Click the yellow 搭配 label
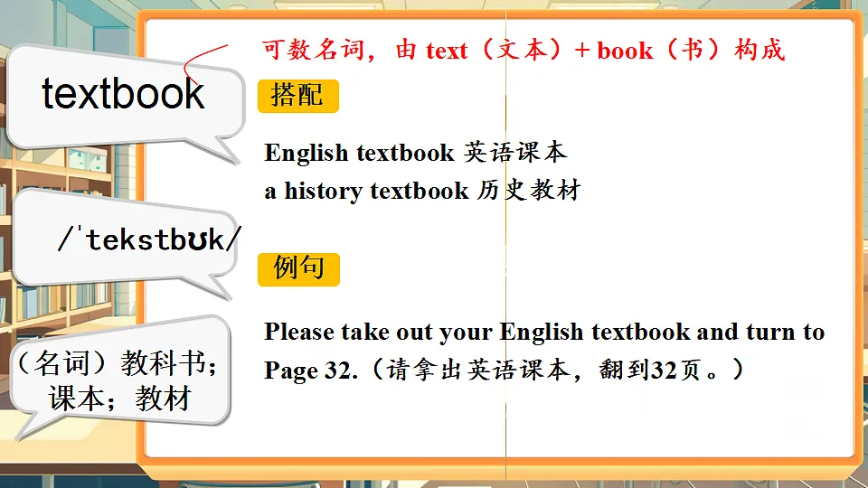This screenshot has height=488, width=868. [297, 97]
